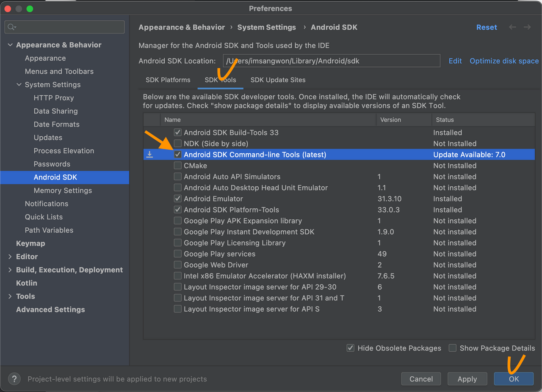Viewport: 542px width, 392px height.
Task: Go back with the left arrow icon
Action: click(x=512, y=27)
